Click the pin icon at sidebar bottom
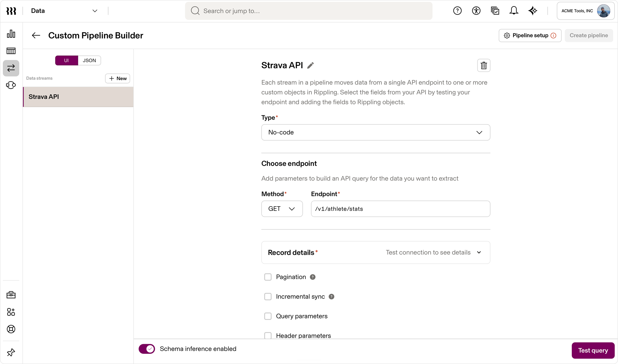Viewport: 618px width, 364px height. pos(11,352)
